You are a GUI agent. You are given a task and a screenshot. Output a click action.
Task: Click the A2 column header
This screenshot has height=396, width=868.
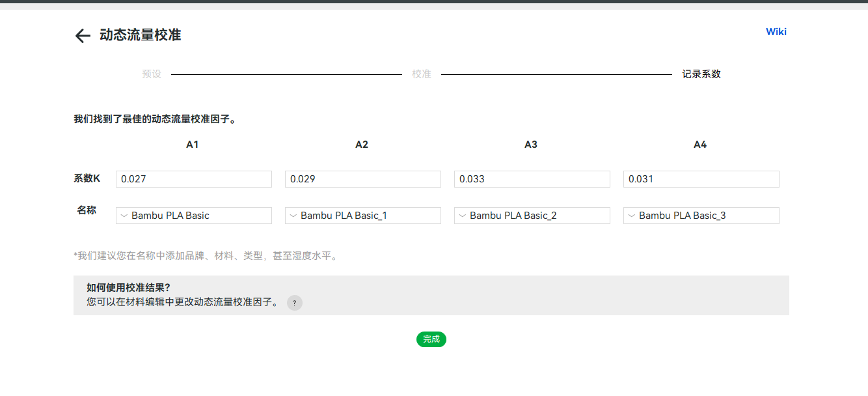coord(362,145)
